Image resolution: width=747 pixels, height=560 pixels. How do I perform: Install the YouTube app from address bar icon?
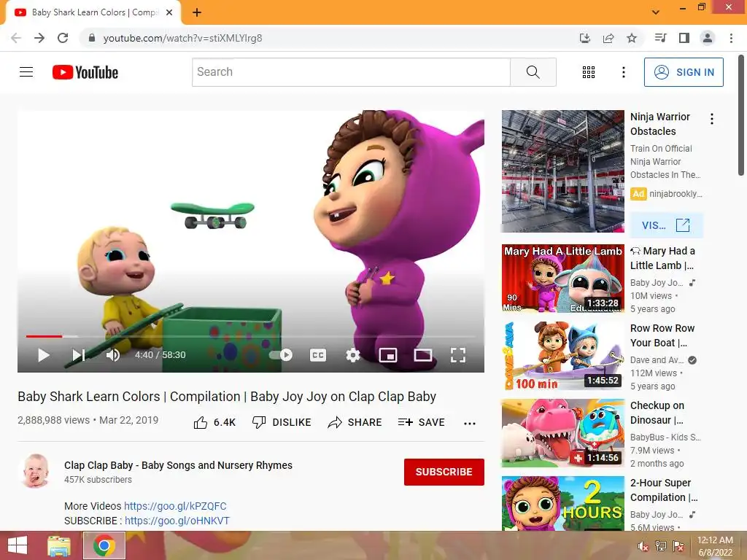click(584, 38)
